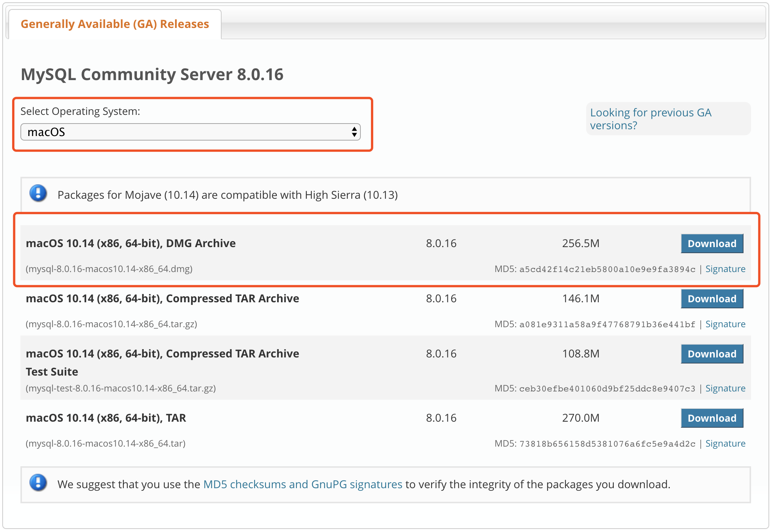Click the Packages for Mojave compatibility note text
The width and height of the screenshot is (773, 532).
click(228, 195)
